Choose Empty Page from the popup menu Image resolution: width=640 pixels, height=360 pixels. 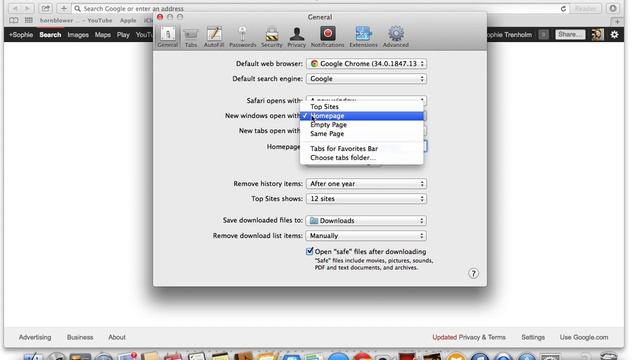click(x=362, y=125)
